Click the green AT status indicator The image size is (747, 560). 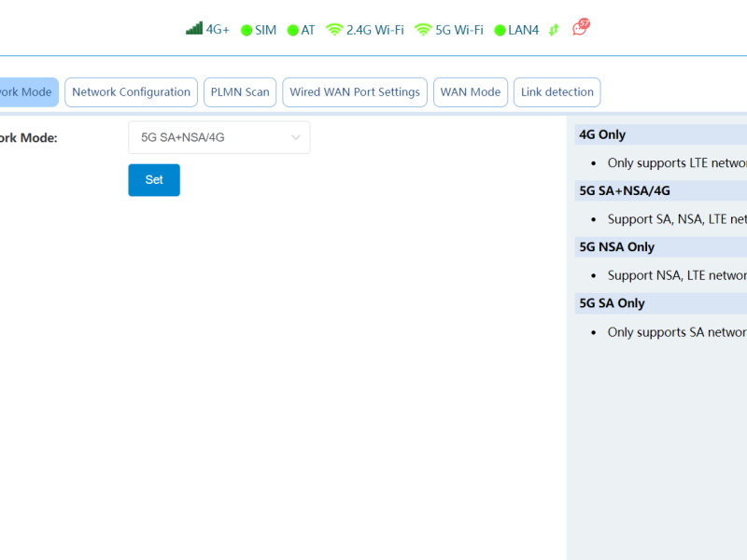click(292, 30)
